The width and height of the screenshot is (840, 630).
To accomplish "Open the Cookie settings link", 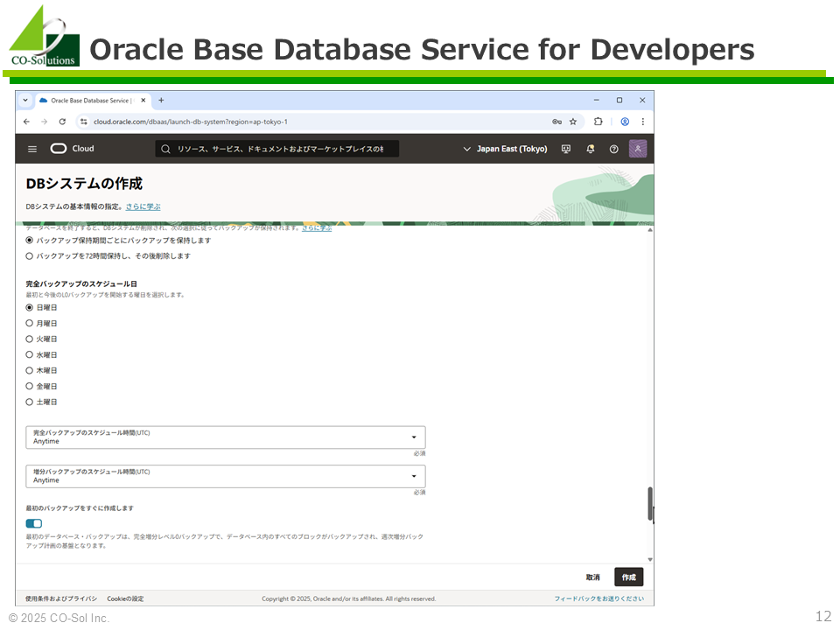I will coord(125,598).
